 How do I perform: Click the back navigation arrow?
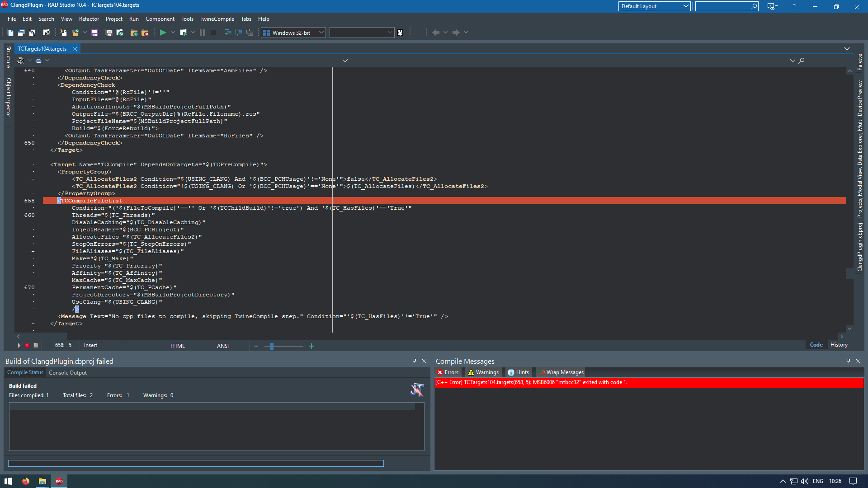(436, 33)
